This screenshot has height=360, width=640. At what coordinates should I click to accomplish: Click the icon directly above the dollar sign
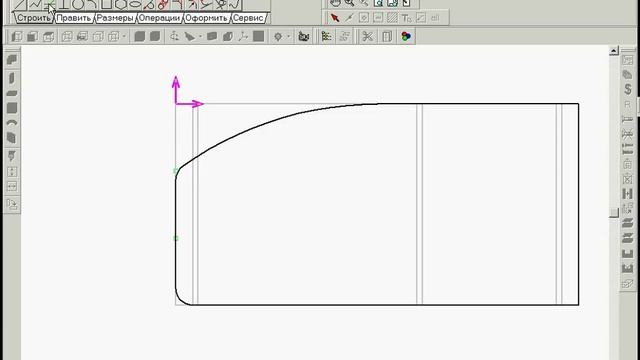click(628, 75)
